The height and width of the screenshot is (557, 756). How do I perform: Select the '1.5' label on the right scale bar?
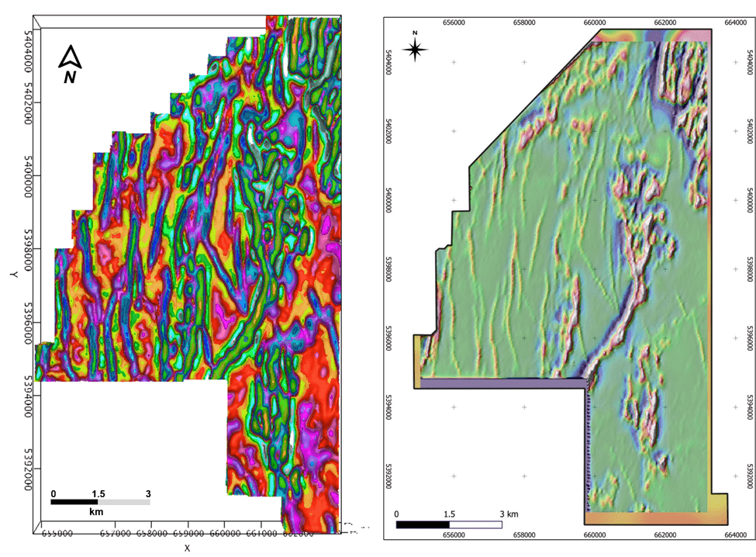coord(449,514)
